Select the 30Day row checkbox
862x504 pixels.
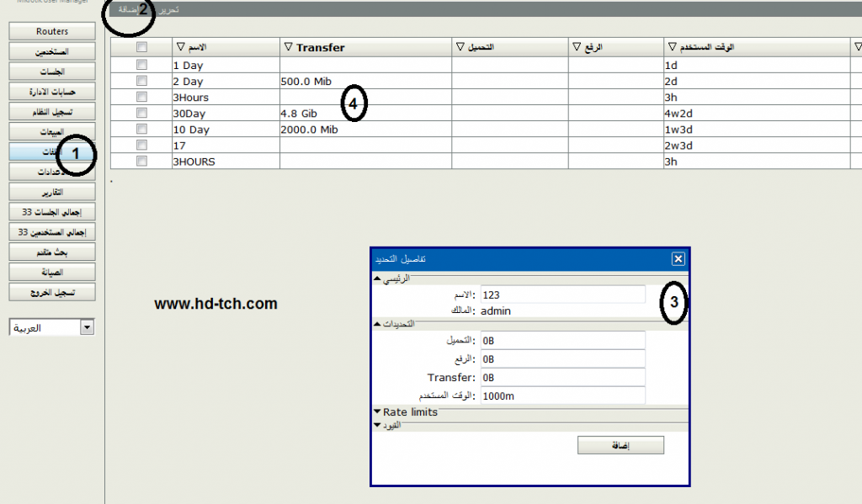pyautogui.click(x=141, y=113)
